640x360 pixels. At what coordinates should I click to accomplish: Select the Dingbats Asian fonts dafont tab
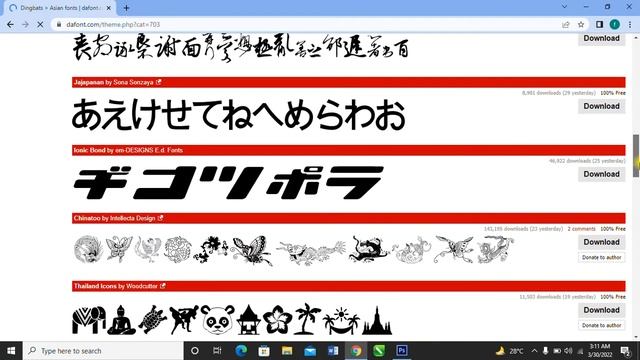coord(59,8)
